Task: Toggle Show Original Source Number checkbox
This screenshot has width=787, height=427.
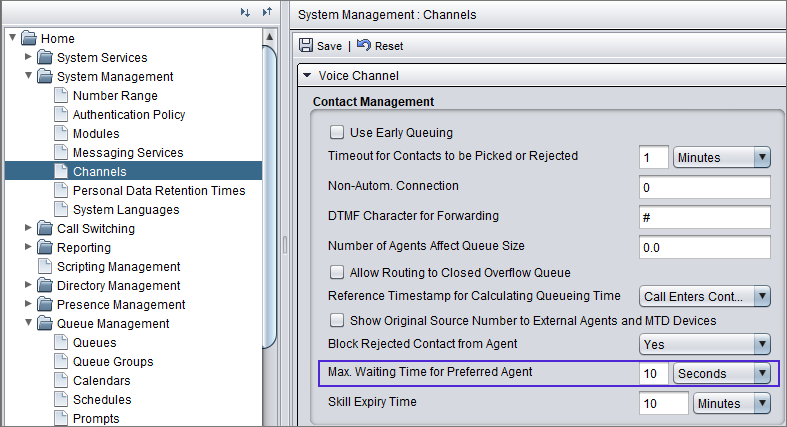Action: (x=337, y=320)
